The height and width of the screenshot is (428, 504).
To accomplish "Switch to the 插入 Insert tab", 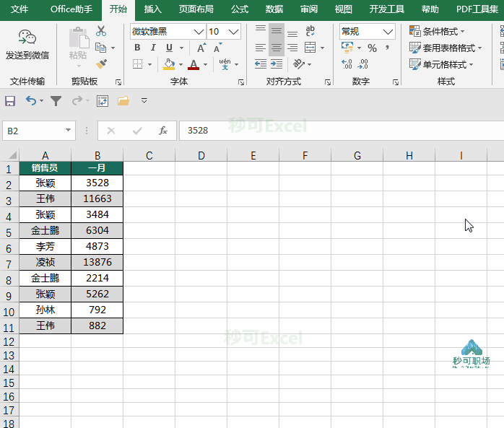I will pyautogui.click(x=152, y=9).
